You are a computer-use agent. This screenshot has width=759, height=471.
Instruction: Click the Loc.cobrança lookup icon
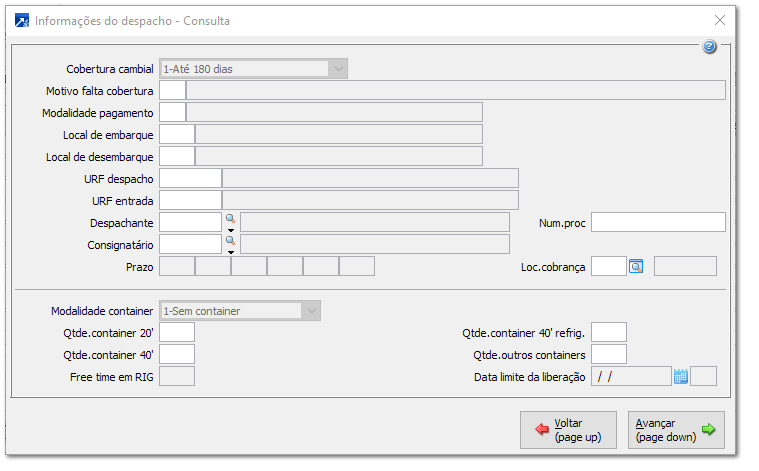click(636, 266)
